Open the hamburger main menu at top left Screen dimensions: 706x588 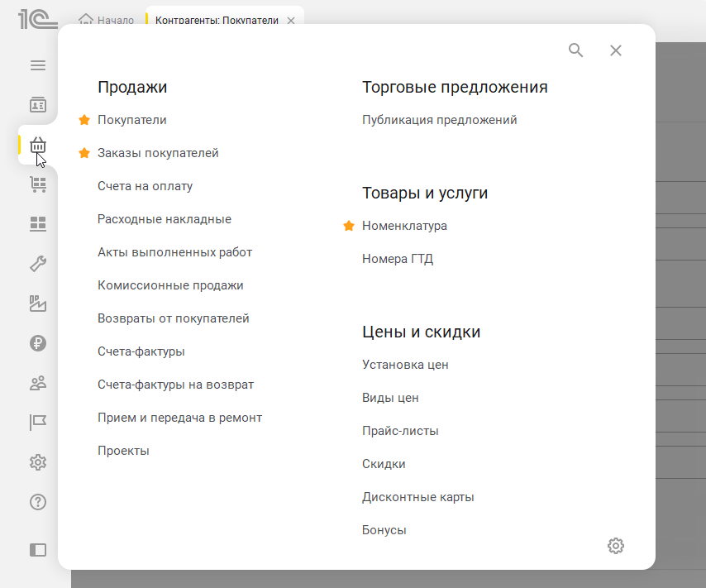pos(37,65)
